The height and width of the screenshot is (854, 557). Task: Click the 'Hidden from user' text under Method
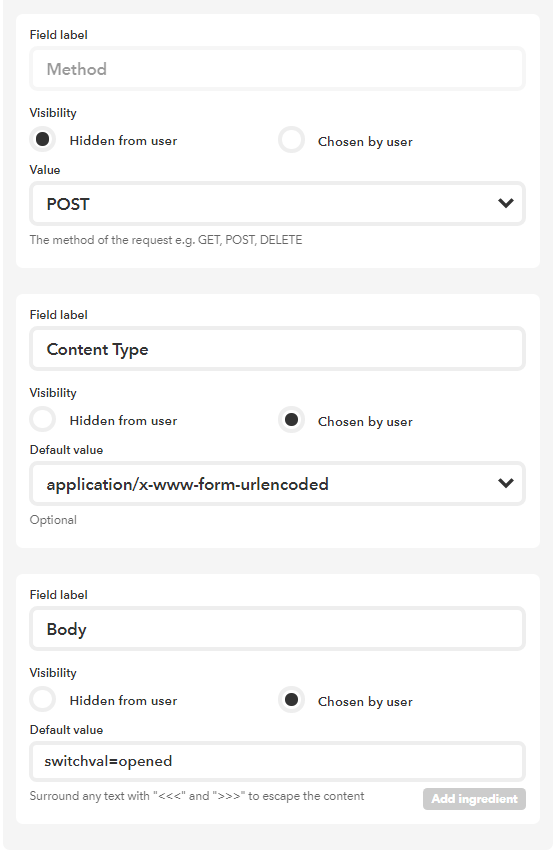point(123,141)
